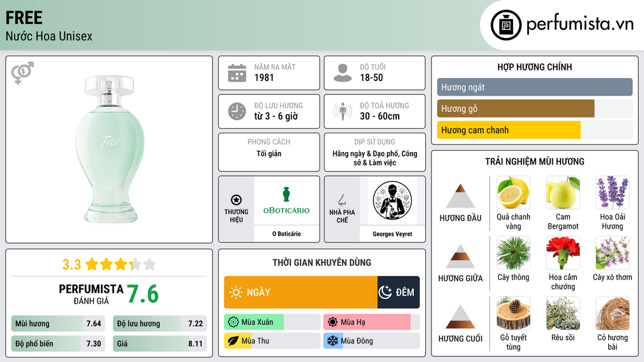This screenshot has height=362, width=644.
Task: Click the flower icon for Mùa Xuân
Action: 233,322
